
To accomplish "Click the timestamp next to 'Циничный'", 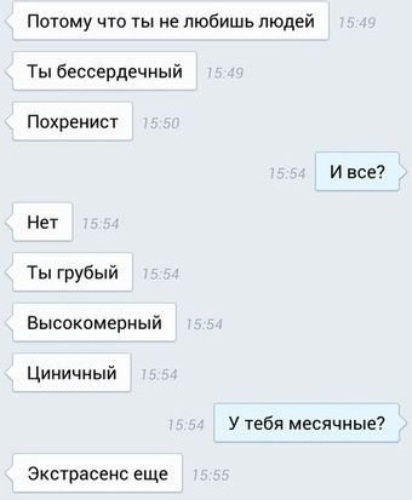I will click(159, 375).
